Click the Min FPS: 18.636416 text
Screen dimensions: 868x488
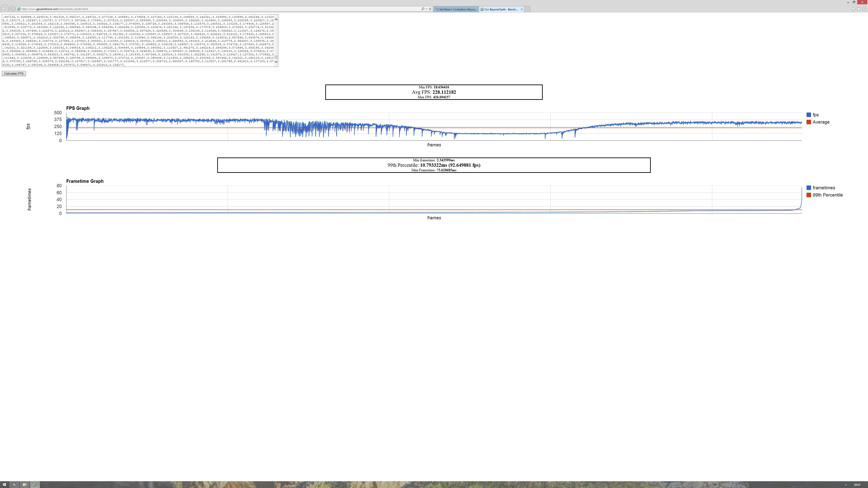point(434,87)
